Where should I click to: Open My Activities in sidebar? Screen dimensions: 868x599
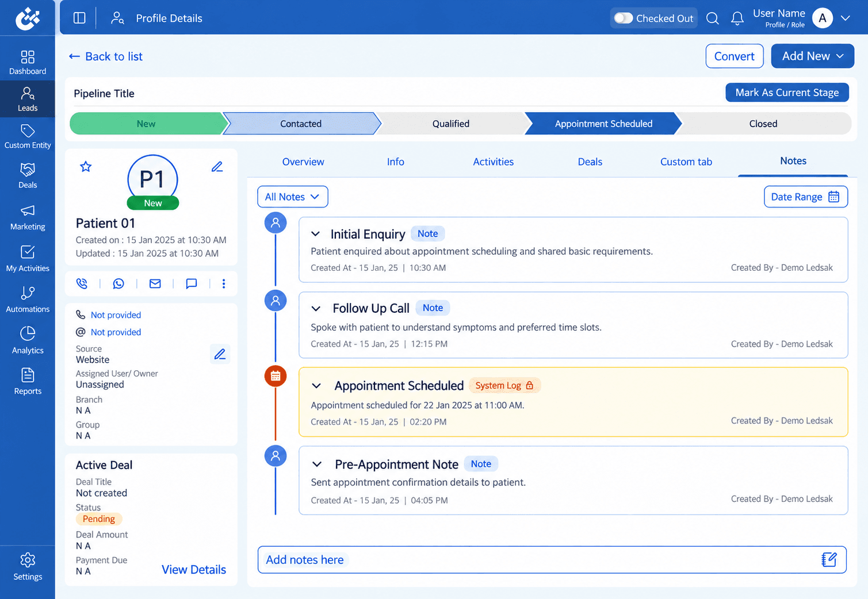coord(28,259)
